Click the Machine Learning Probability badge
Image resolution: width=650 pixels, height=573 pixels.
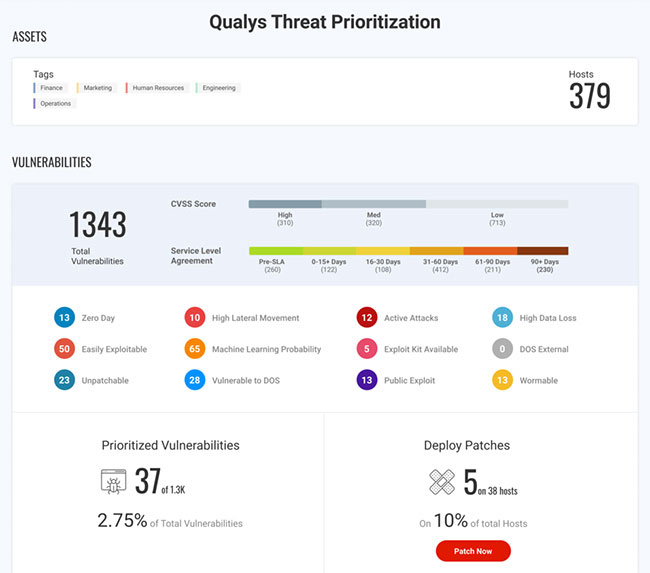click(195, 349)
